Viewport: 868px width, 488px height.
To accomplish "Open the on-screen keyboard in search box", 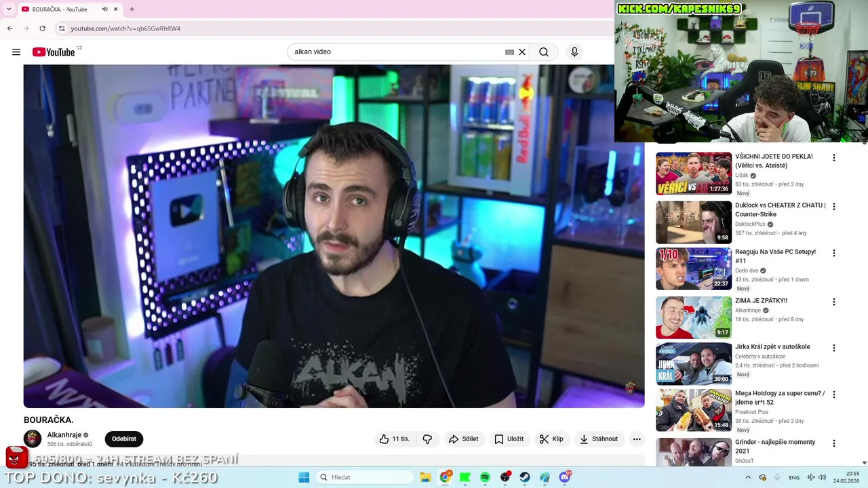I will tap(509, 52).
